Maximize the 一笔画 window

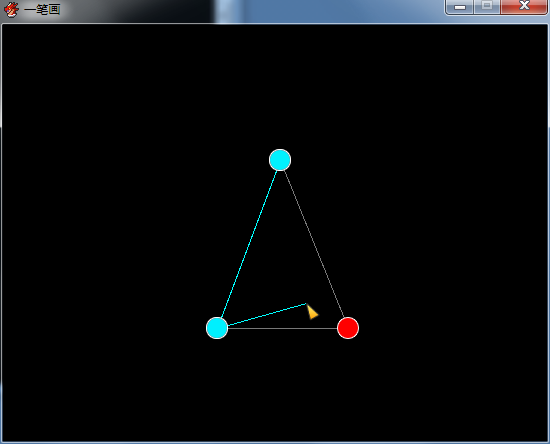pyautogui.click(x=487, y=7)
